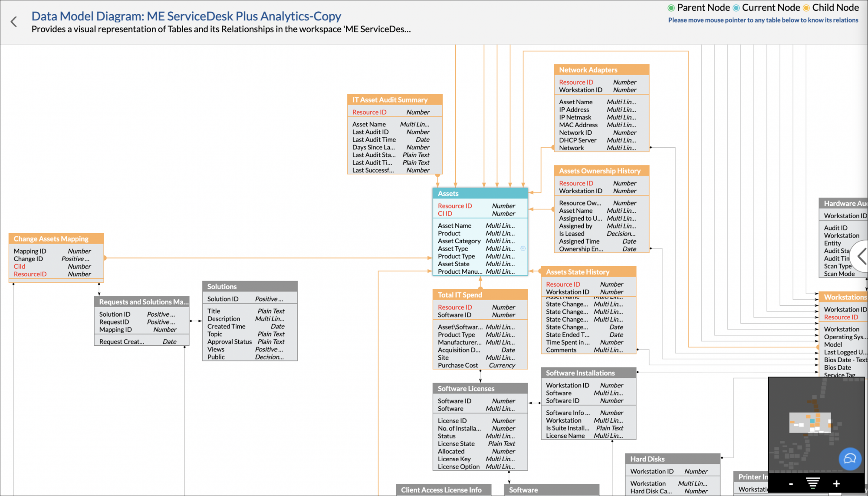Click the back arrow icon

[14, 22]
